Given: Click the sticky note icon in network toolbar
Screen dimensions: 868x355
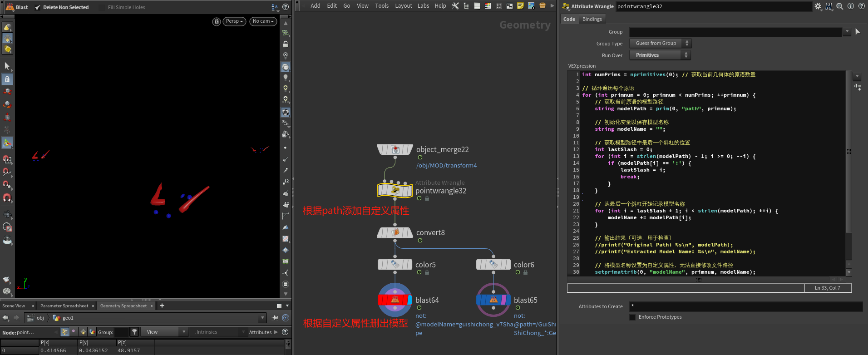Looking at the screenshot, I should [520, 6].
